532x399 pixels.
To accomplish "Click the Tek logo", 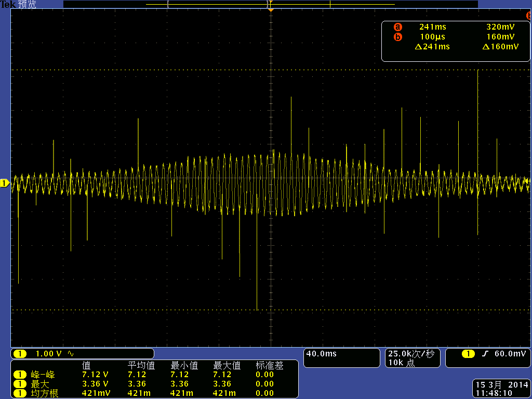I will [x=8, y=4].
